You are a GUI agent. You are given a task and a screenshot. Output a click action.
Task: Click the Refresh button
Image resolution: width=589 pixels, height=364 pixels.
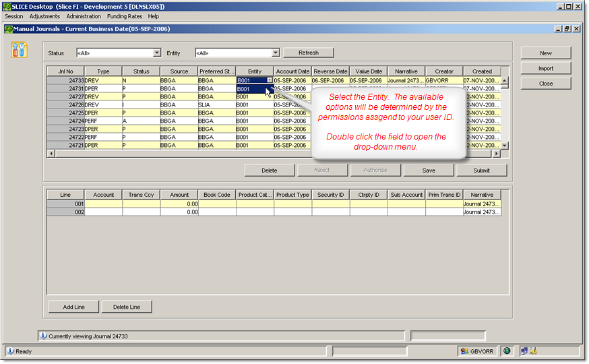[308, 53]
